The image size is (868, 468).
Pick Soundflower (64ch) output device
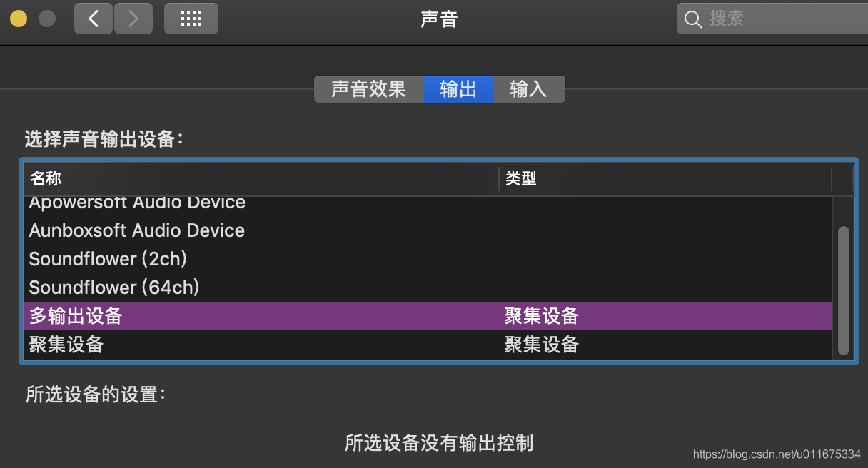tap(114, 288)
